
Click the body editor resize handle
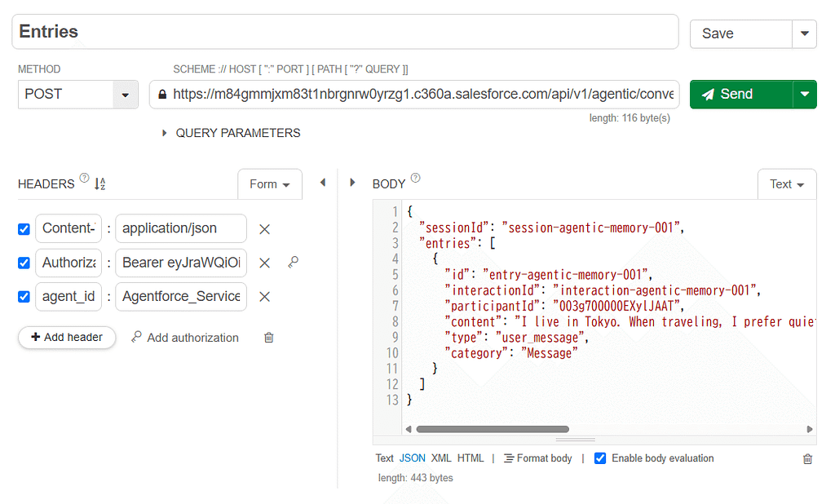click(575, 440)
